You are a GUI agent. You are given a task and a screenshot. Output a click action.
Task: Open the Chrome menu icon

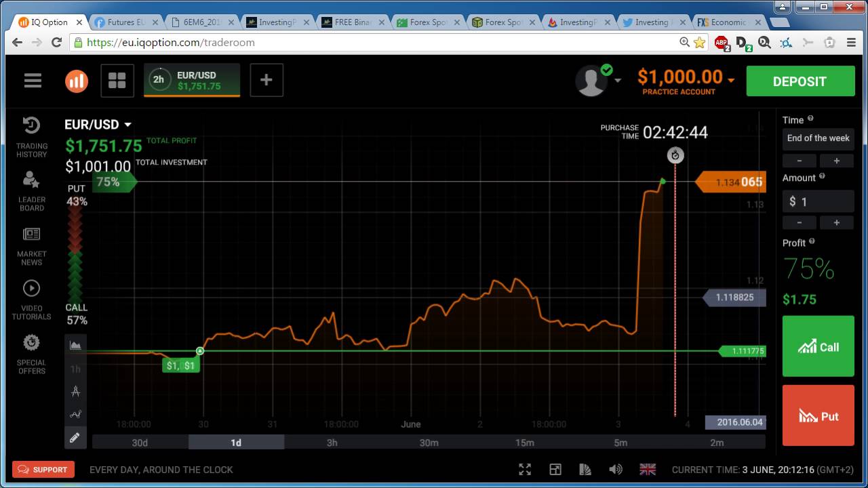click(x=852, y=42)
